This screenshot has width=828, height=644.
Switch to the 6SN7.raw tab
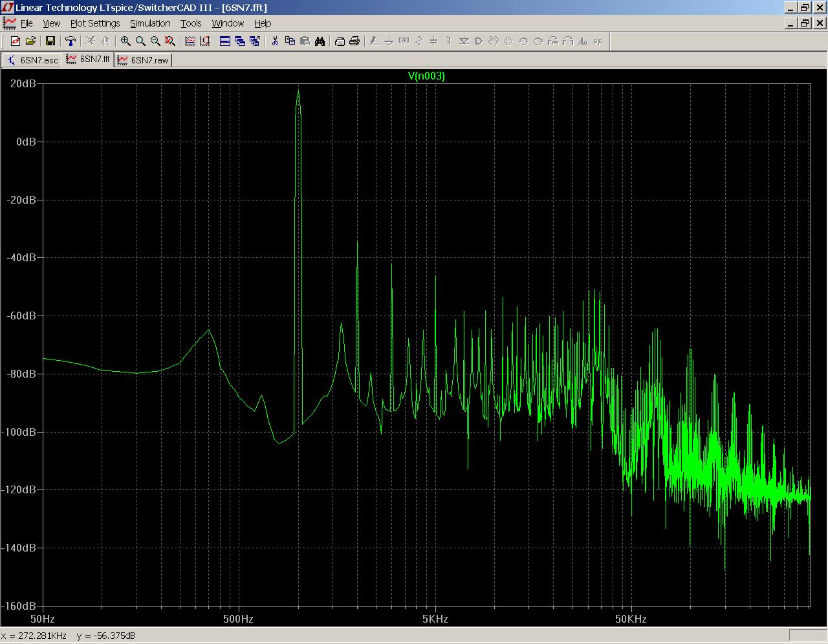(x=144, y=60)
